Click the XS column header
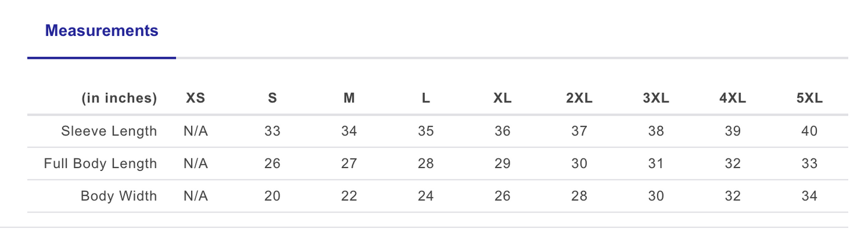The height and width of the screenshot is (240, 868). click(195, 98)
